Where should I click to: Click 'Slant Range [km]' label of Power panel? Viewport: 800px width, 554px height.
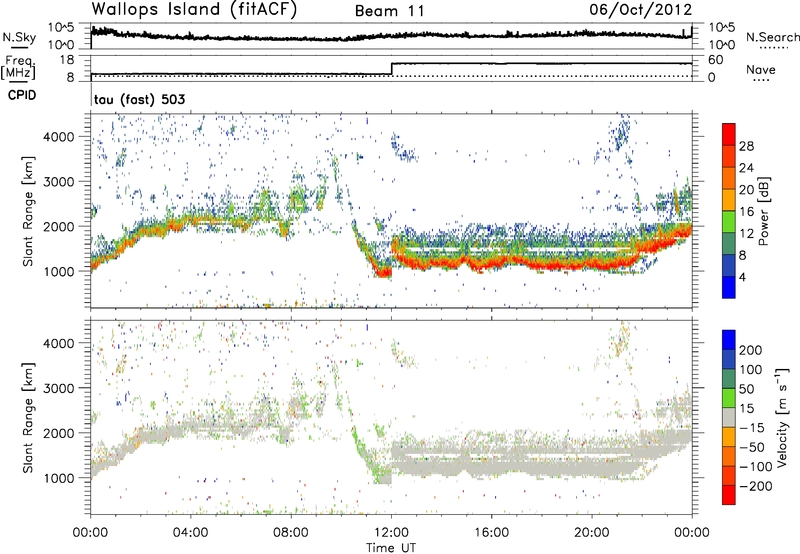pyautogui.click(x=28, y=211)
